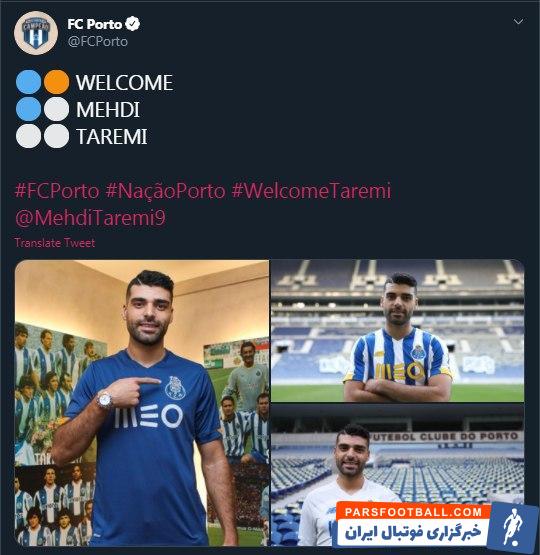
Task: Open the @MehdiTaremi9 mention
Action: [90, 218]
